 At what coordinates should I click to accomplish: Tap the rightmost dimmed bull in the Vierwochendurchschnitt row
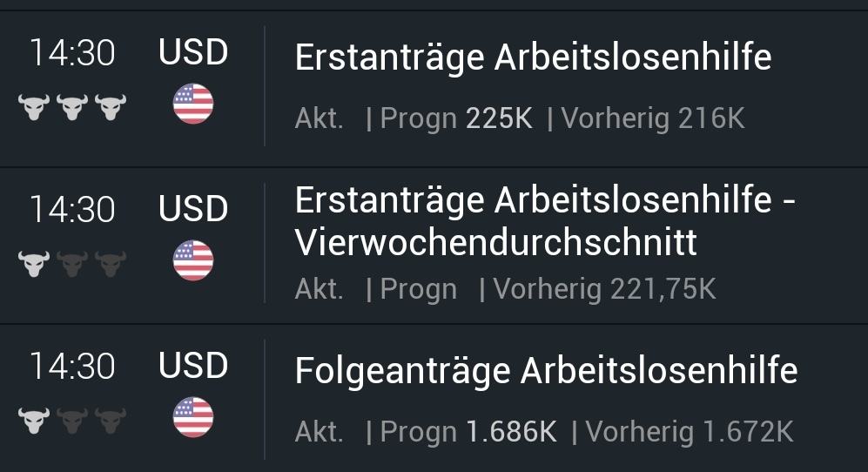click(111, 264)
